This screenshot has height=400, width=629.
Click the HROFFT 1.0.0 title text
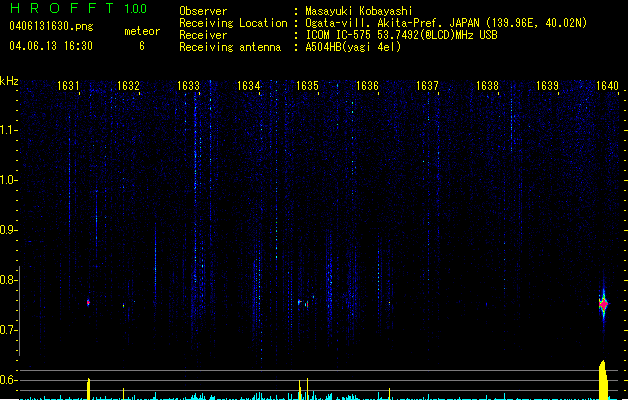pyautogui.click(x=79, y=8)
